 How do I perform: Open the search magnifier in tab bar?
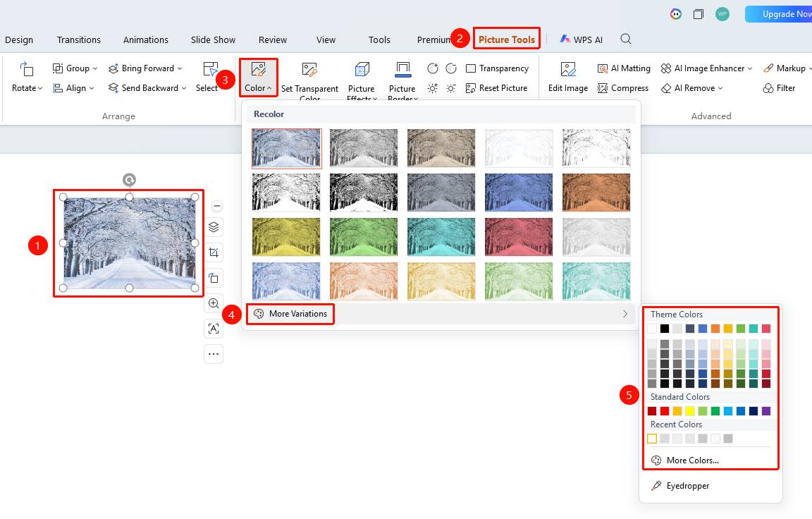(626, 39)
